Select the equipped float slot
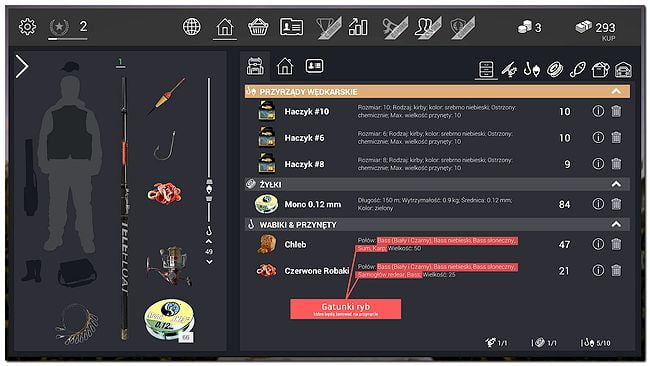650x366 pixels. pyautogui.click(x=167, y=96)
